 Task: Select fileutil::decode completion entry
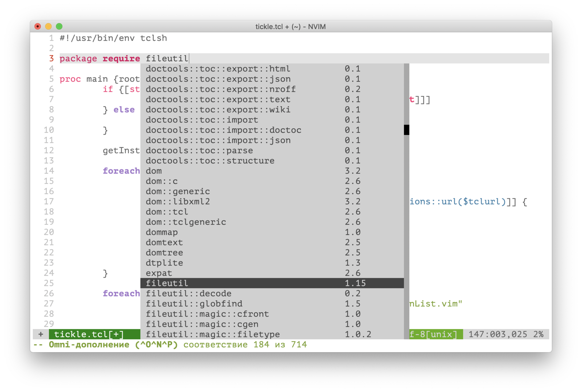click(272, 293)
